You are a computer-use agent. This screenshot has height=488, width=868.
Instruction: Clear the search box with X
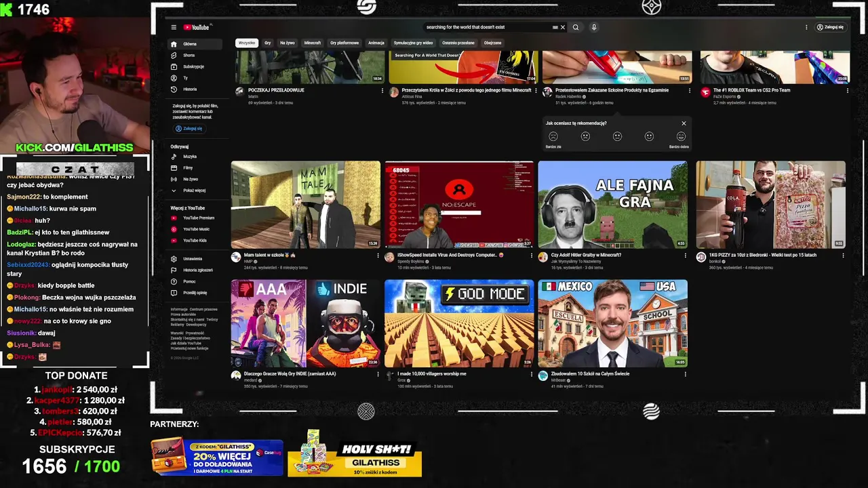coord(563,27)
